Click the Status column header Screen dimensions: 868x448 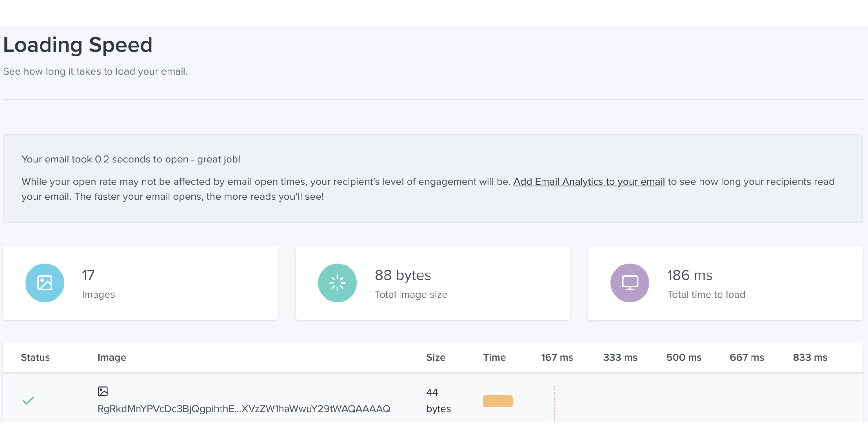coord(35,357)
